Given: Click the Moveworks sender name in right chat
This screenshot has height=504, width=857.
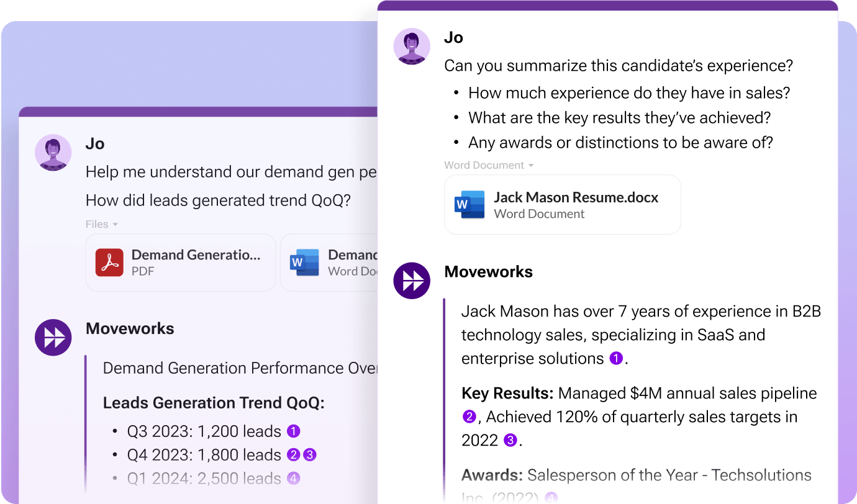Looking at the screenshot, I should [x=488, y=272].
